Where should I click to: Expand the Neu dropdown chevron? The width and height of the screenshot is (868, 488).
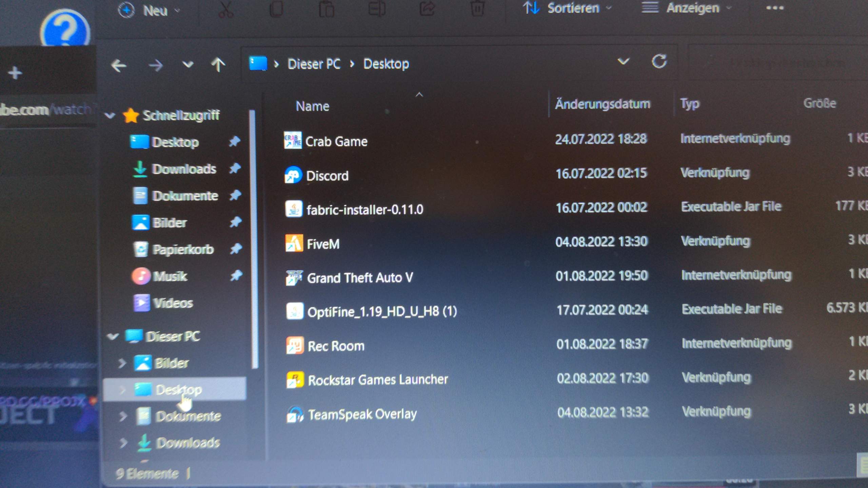(x=178, y=9)
